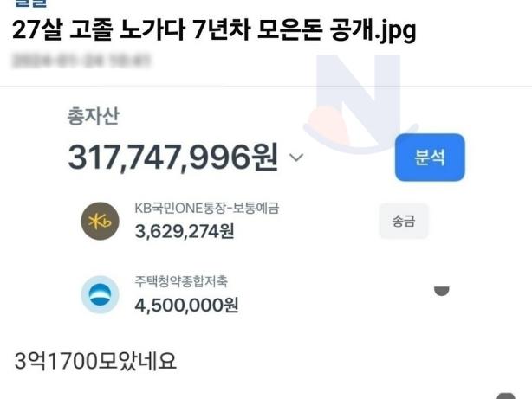Click the 주택청약종합저축 blue bank icon
Screen dimensions: 532x399
101,294
